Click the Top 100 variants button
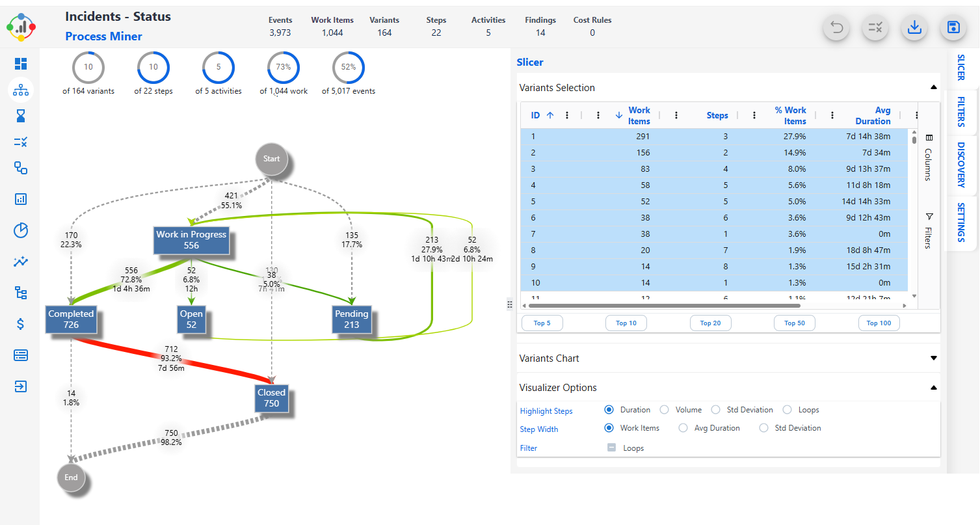Image resolution: width=980 pixels, height=525 pixels. point(879,323)
